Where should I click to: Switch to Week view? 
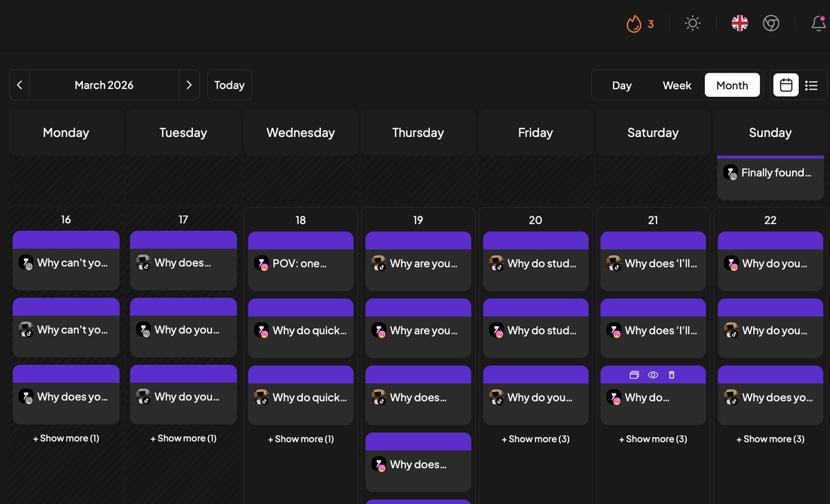coord(677,85)
